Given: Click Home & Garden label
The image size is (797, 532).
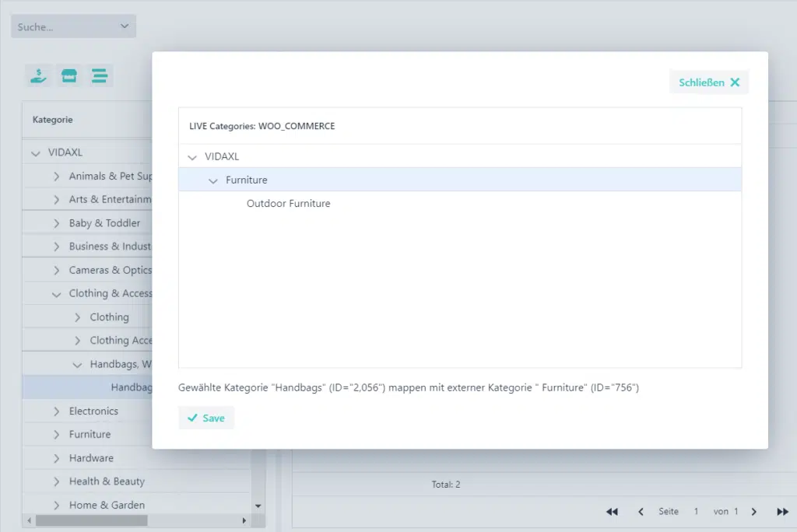Looking at the screenshot, I should pos(107,505).
